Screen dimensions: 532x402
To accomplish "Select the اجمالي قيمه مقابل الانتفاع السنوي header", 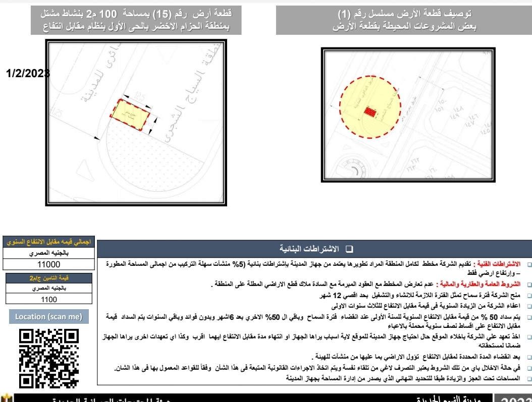I will tap(48, 242).
